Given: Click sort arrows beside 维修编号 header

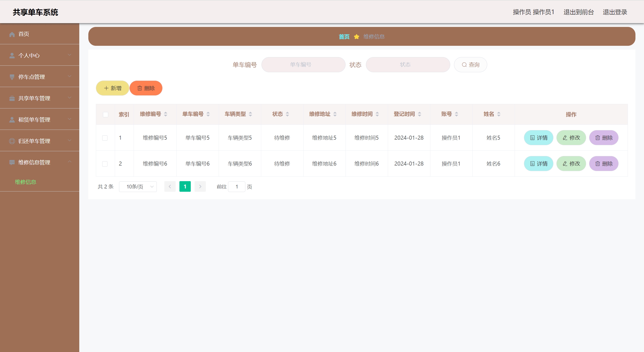Looking at the screenshot, I should coord(166,114).
